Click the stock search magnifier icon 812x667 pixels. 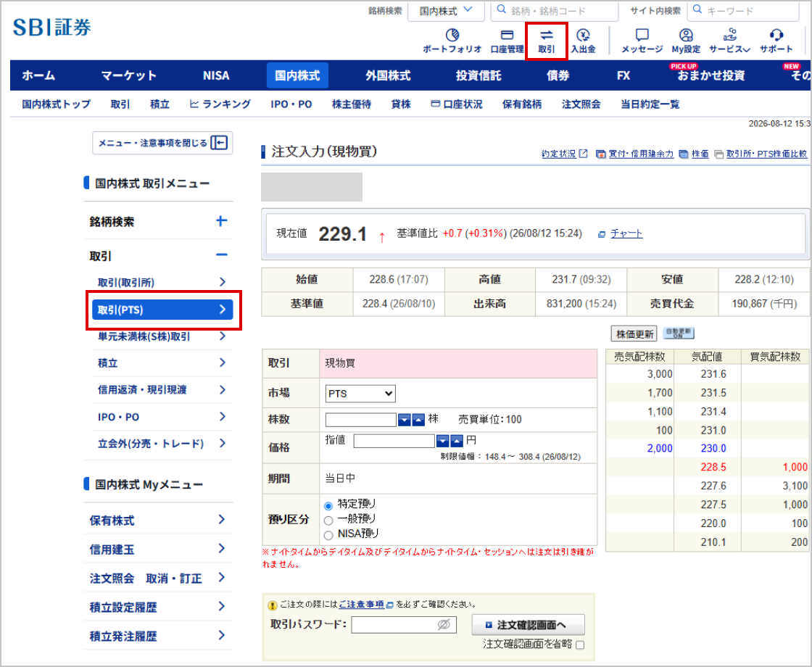coord(501,9)
